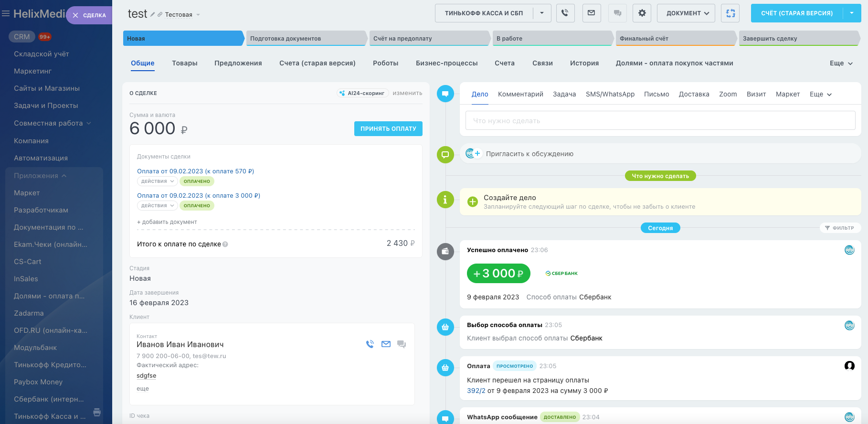868x424 pixels.
Task: Collapse the Приложения sidebar section
Action: coord(40,176)
